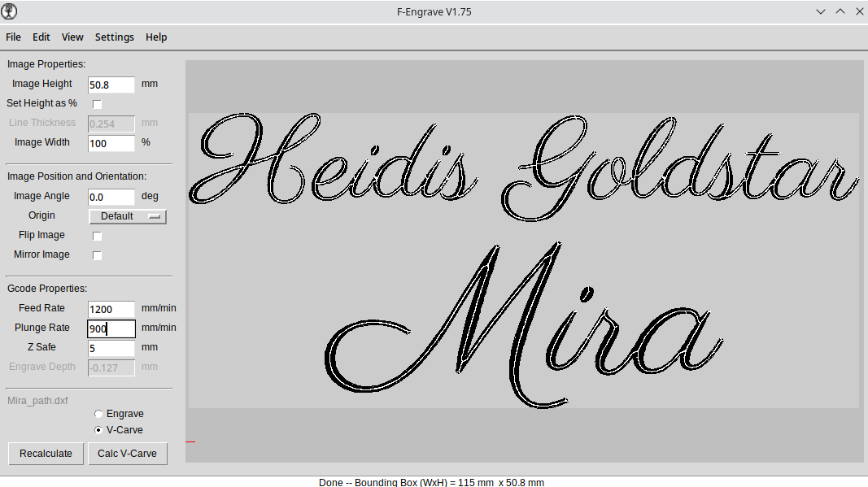Open the File menu
The width and height of the screenshot is (868, 487).
14,37
